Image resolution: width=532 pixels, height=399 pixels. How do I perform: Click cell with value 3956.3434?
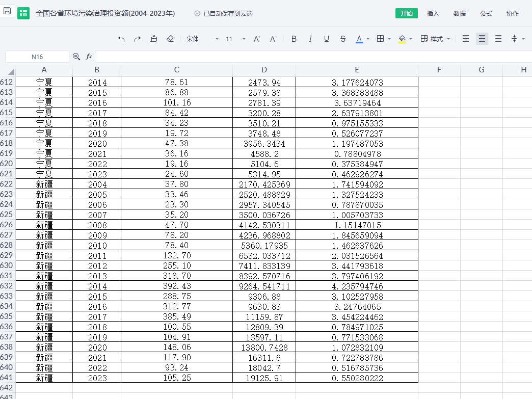[264, 143]
